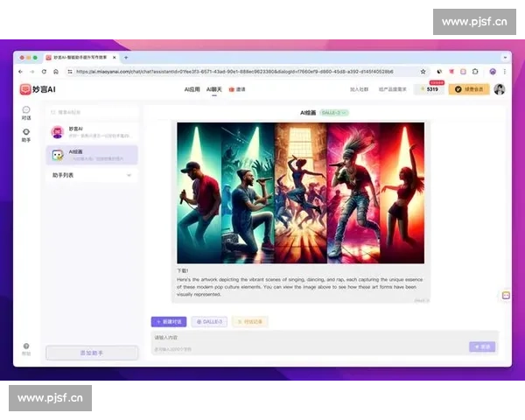Reload the browser page

(44, 72)
